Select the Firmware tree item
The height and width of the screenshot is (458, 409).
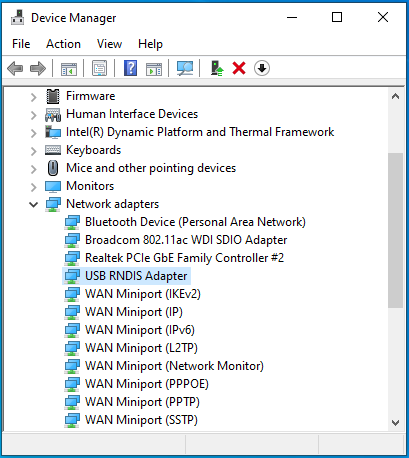pyautogui.click(x=91, y=96)
